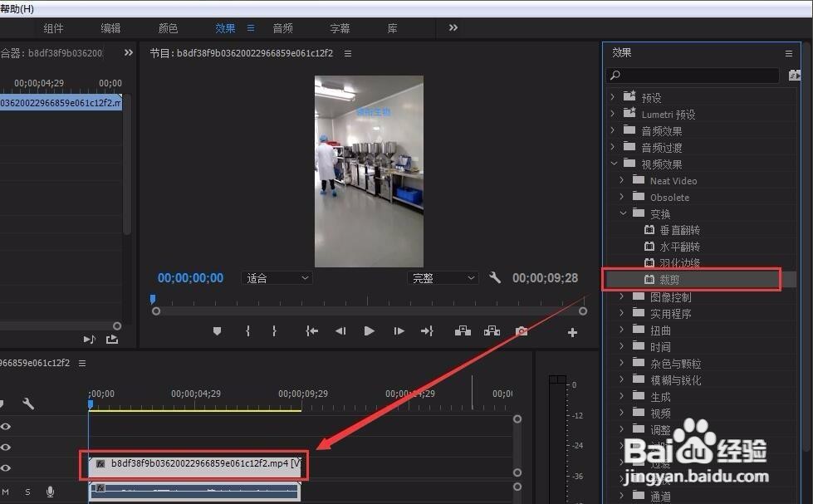Click the Play button in Program monitor
The width and height of the screenshot is (813, 504).
(x=370, y=330)
